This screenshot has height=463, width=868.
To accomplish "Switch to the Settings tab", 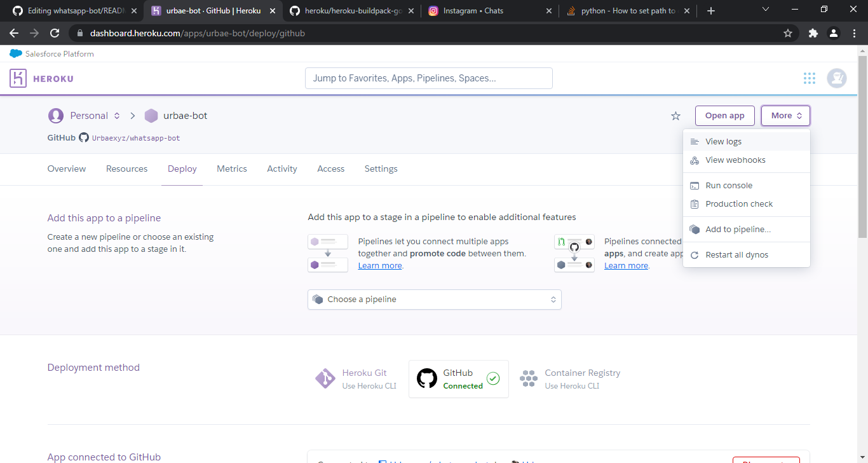I will coord(381,169).
